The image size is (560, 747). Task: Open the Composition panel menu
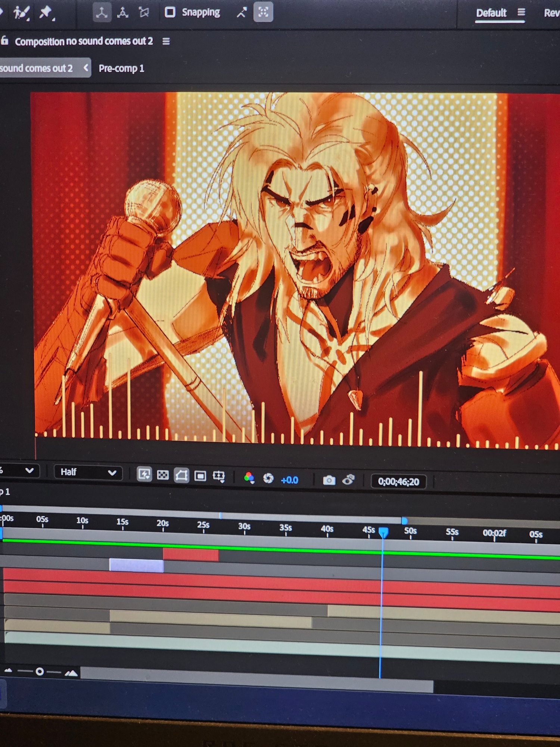(166, 41)
